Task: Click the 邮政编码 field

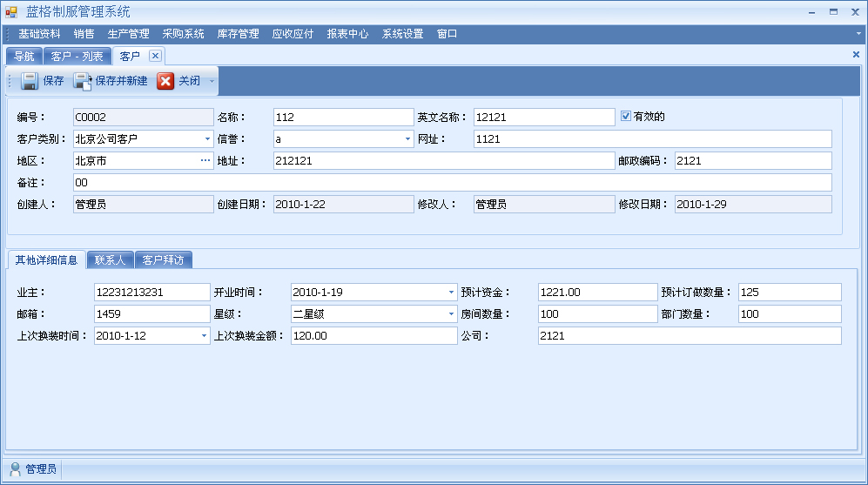Action: coord(753,160)
